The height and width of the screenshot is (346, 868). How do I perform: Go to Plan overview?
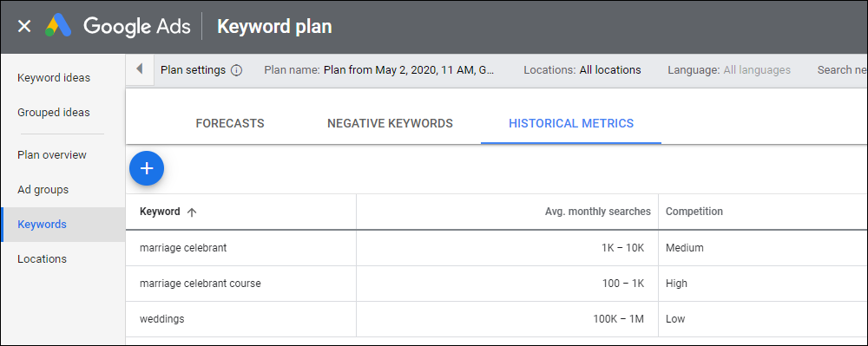click(x=52, y=154)
